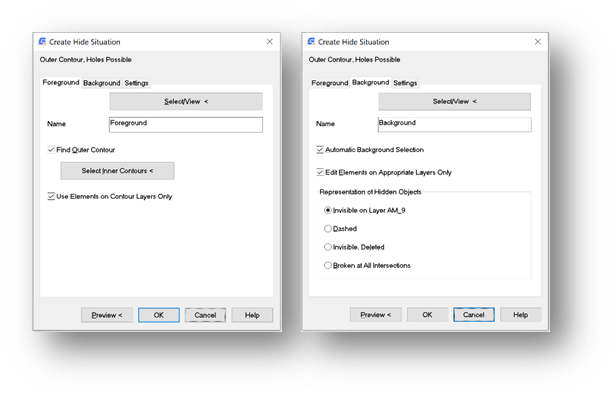The image size is (615, 397).
Task: Switch to Foreground tab in right dialog
Action: point(329,83)
